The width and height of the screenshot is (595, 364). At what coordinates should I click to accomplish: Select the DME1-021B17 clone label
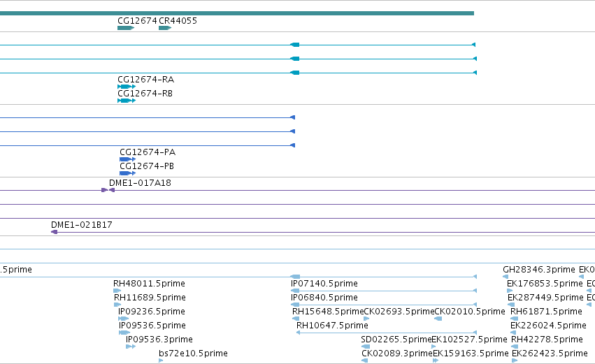point(82,225)
